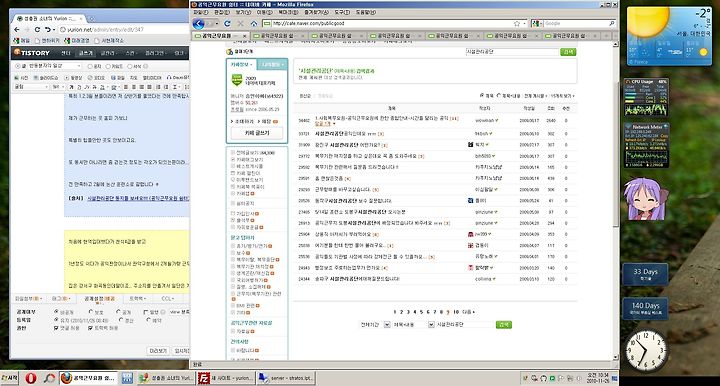Image resolution: width=720 pixels, height=386 pixels.
Task: Open the Network Meter gadget
Action: 646,145
